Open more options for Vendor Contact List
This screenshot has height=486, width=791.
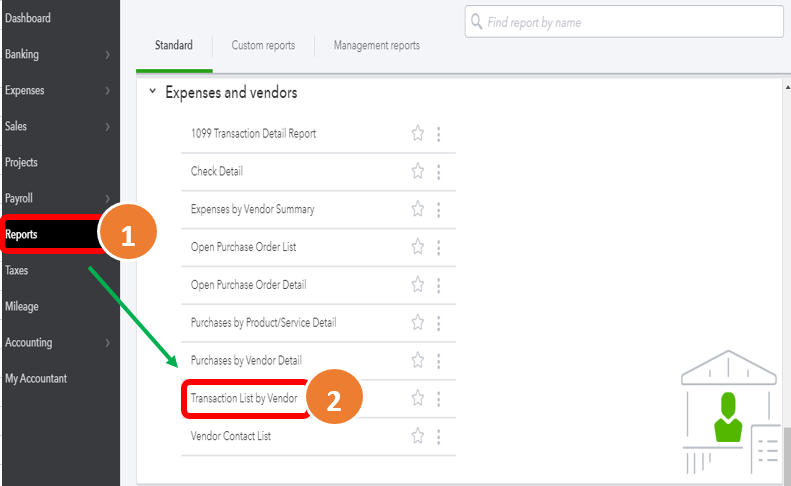438,436
